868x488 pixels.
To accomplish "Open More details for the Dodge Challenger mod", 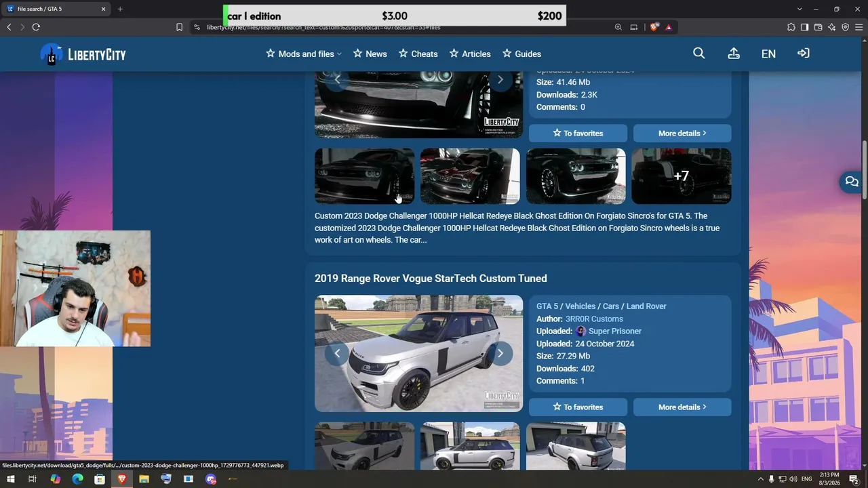I will click(682, 133).
